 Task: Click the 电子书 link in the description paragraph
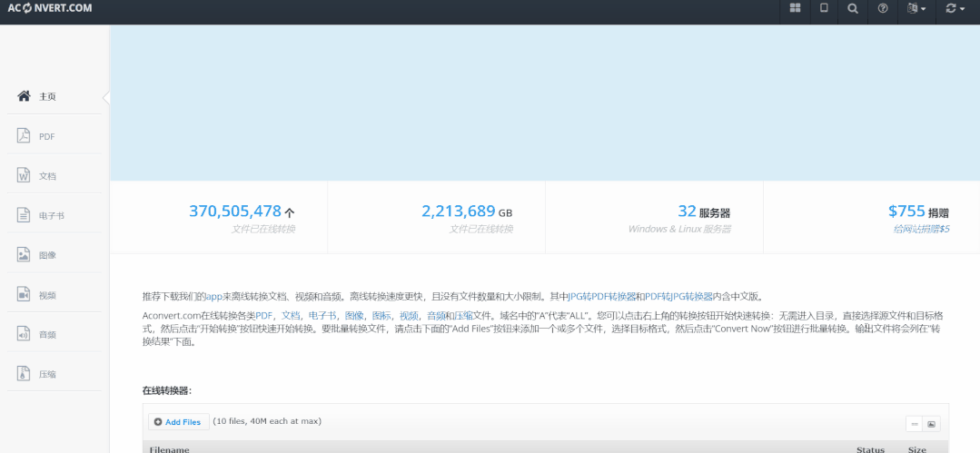pyautogui.click(x=322, y=316)
